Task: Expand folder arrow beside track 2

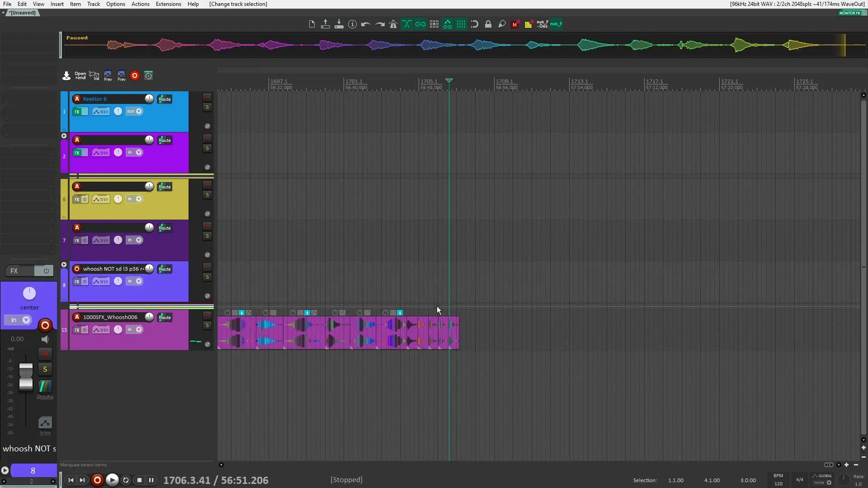Action: pyautogui.click(x=64, y=136)
